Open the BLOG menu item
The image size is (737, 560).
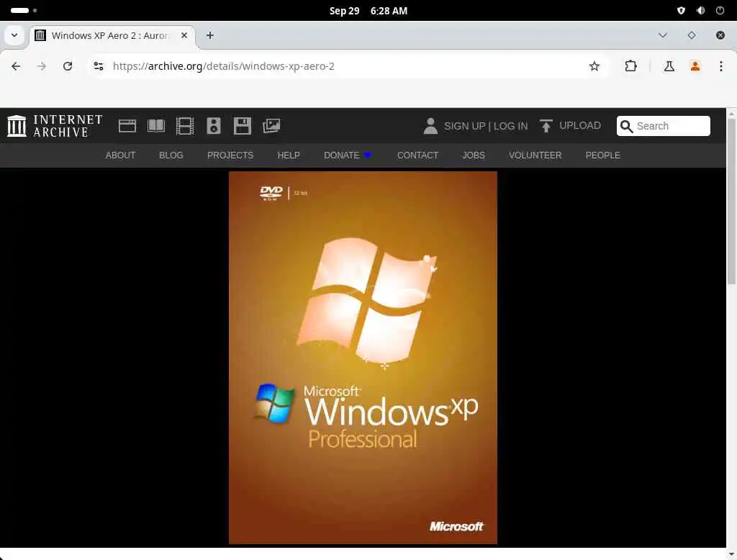[x=171, y=155]
